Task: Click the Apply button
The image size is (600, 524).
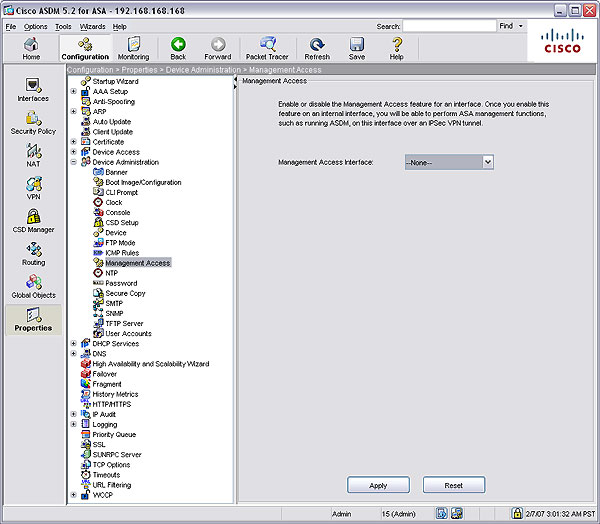Action: pos(378,485)
